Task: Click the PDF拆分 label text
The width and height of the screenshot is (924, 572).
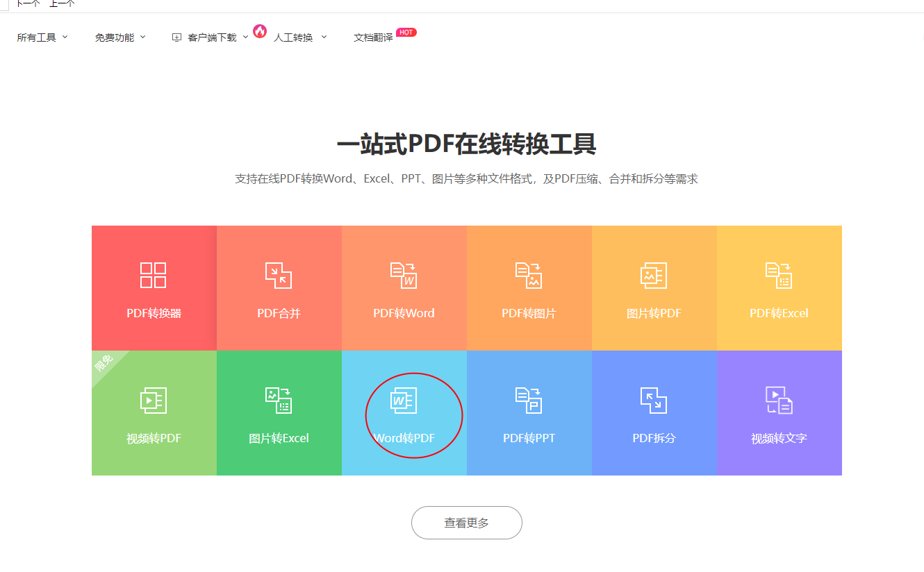Action: point(654,438)
